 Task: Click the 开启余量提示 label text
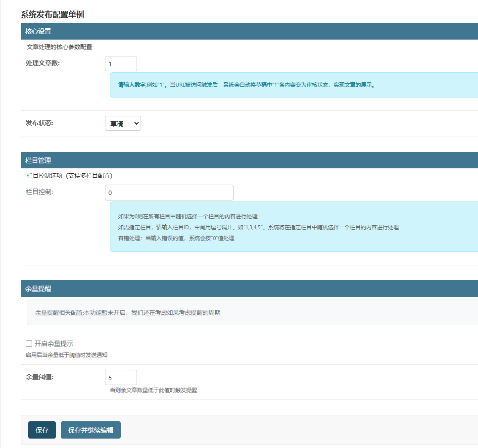54,344
